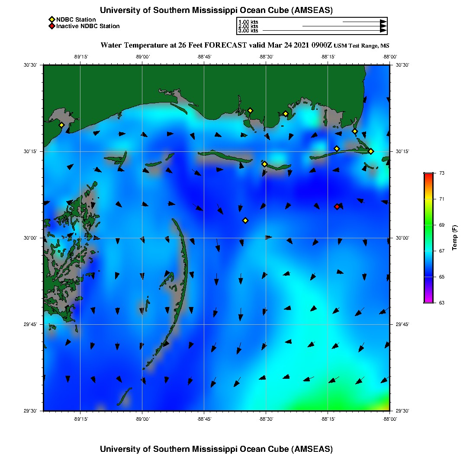The width and height of the screenshot is (476, 454).
Task: Click the Temp (F) colorbar axis label
Action: pyautogui.click(x=455, y=238)
